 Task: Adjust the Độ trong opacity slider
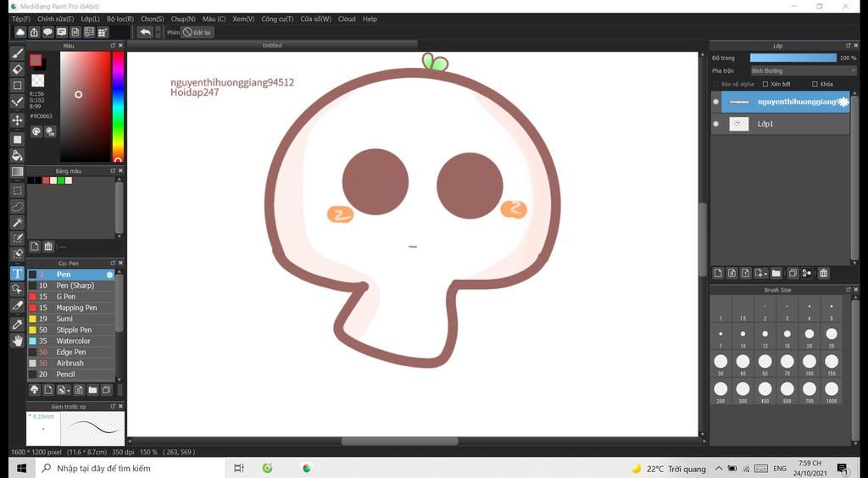[793, 58]
